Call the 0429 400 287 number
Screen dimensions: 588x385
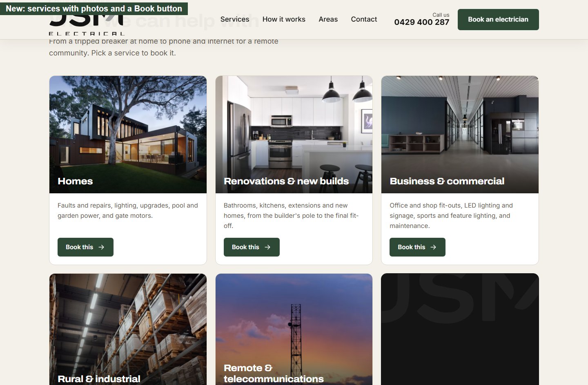[x=422, y=22]
